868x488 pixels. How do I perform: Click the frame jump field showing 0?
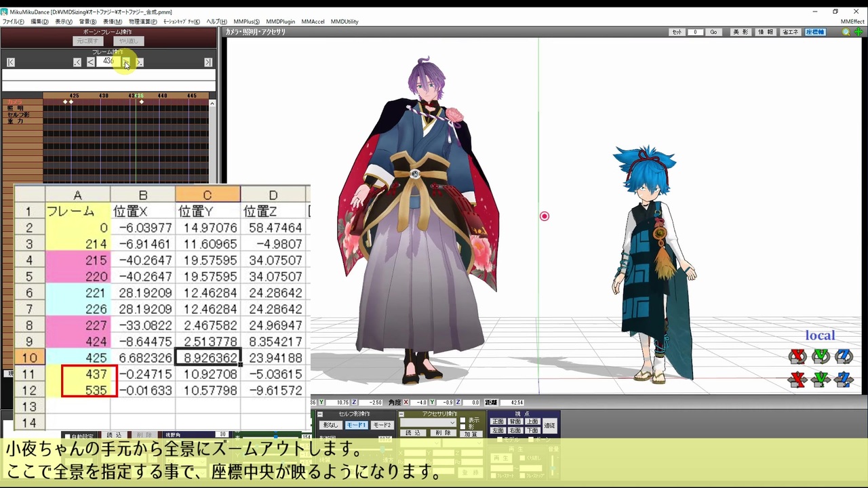tap(695, 32)
